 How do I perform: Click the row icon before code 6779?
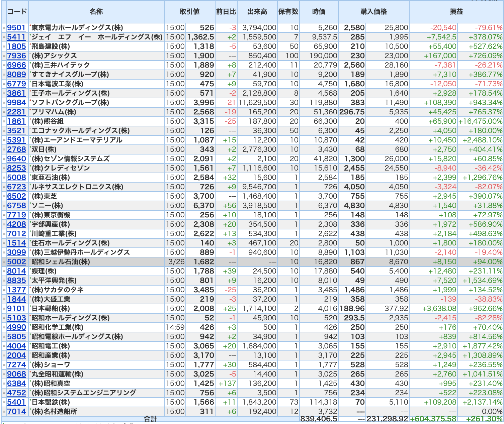4,84
